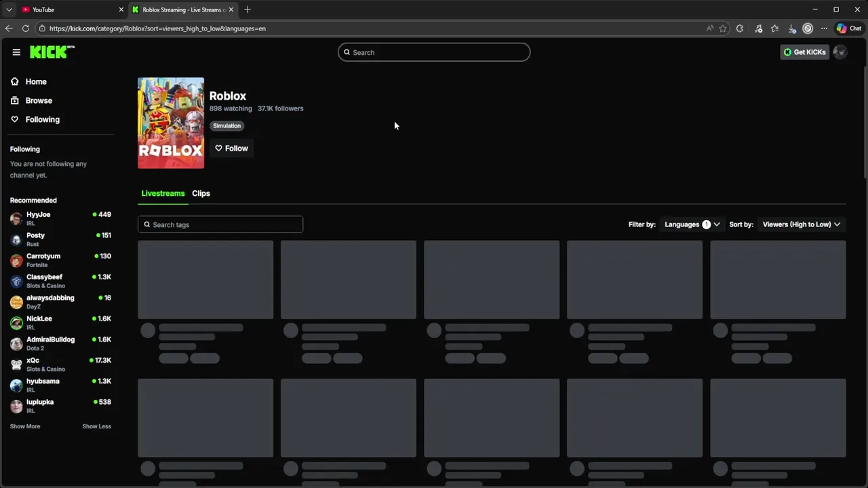This screenshot has height=488, width=868.
Task: Click Show More in Recommended
Action: [25, 426]
